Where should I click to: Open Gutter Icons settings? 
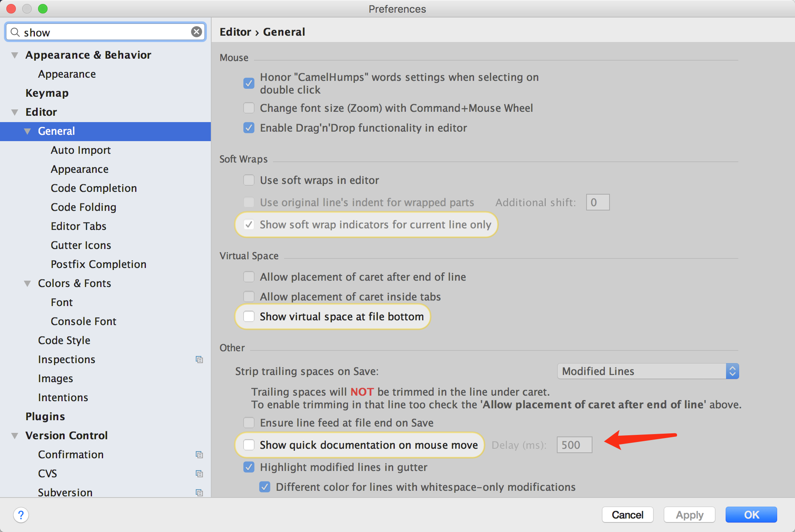pyautogui.click(x=81, y=245)
